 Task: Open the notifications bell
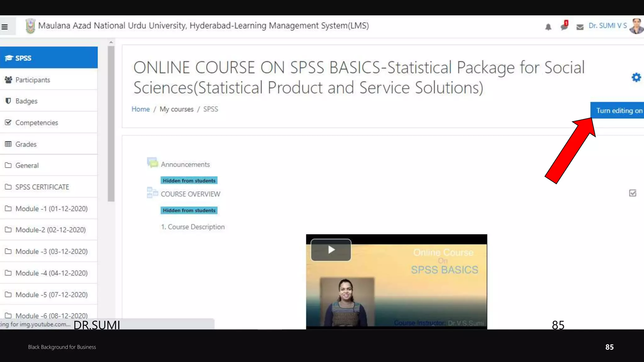pyautogui.click(x=548, y=27)
